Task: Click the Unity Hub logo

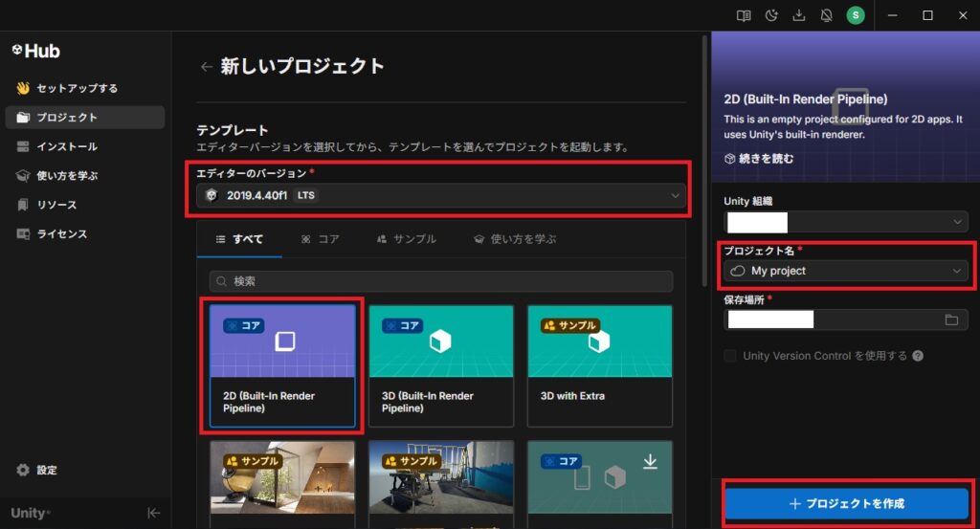Action: [35, 51]
